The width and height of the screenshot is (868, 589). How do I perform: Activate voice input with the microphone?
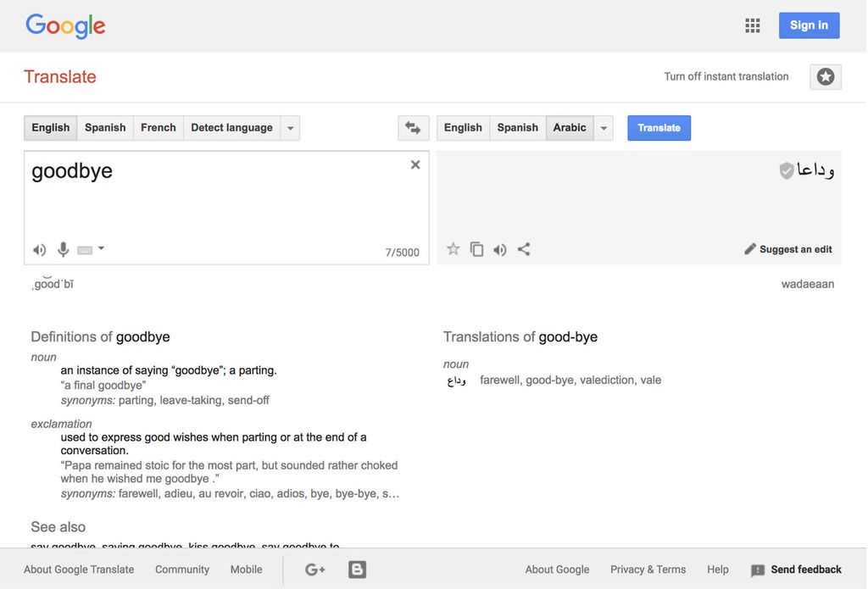tap(62, 248)
